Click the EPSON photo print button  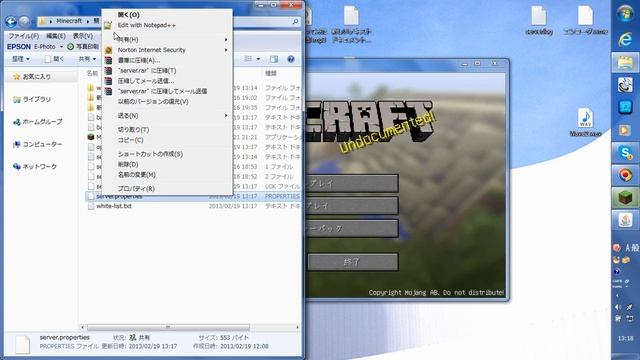(83, 47)
